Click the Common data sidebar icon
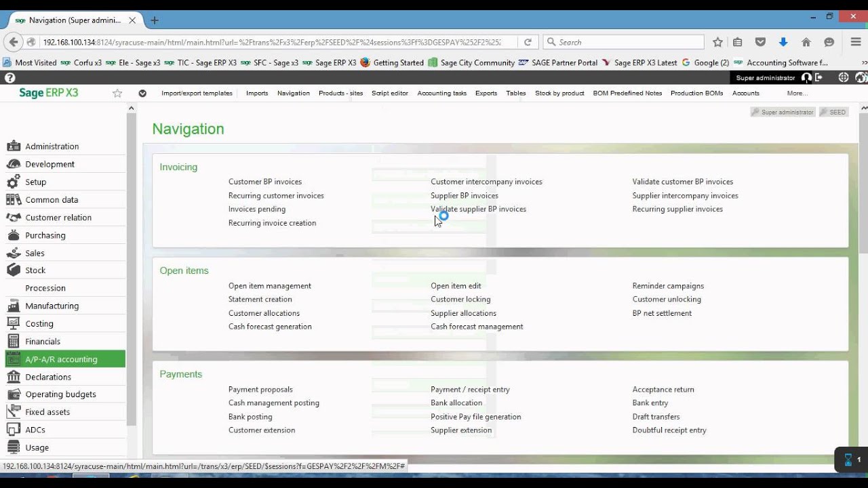Viewport: 868px width, 488px height. 14,200
